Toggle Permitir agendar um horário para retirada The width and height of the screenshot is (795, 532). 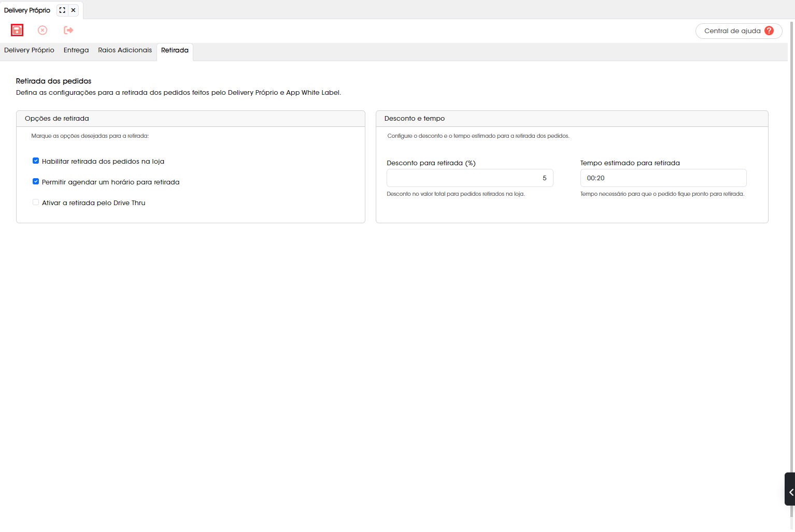point(36,181)
